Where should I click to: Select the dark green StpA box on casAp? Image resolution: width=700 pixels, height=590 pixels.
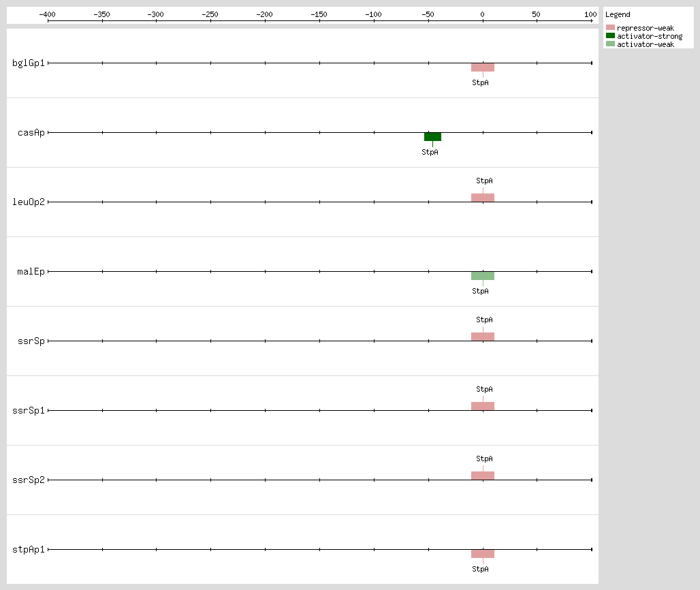tap(432, 137)
